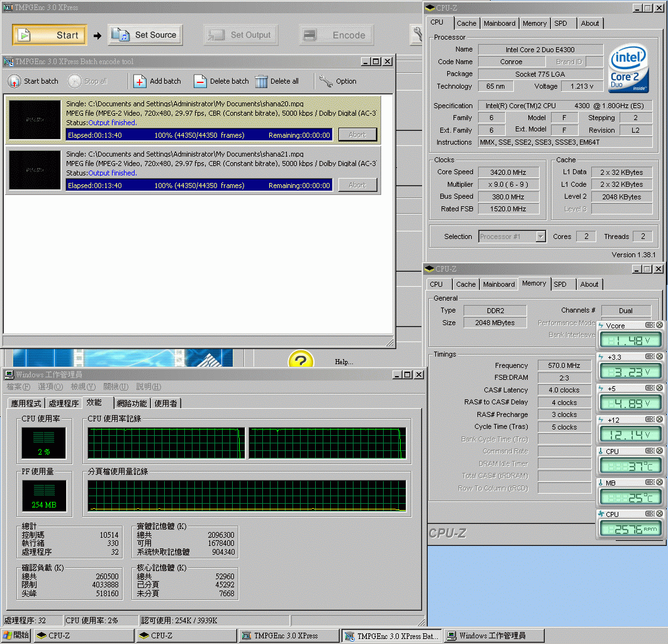
Task: Click memory Frequency 570.0 MHz field
Action: [x=564, y=365]
